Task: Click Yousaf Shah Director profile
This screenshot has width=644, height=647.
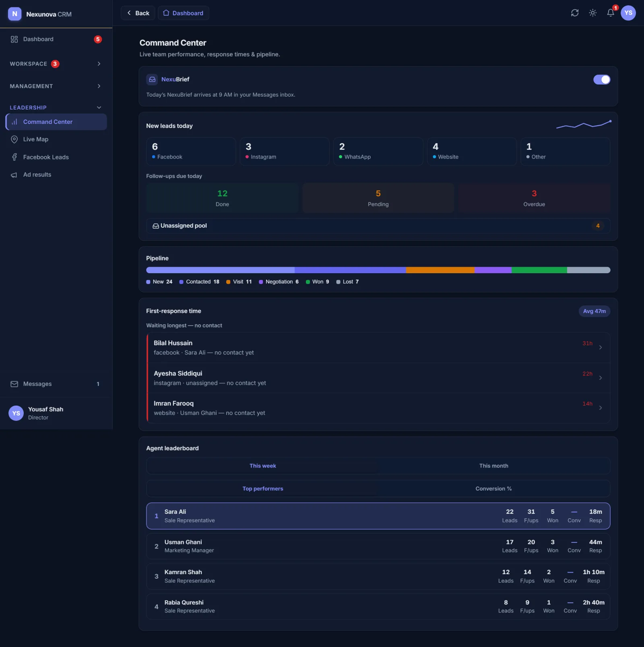Action: (x=56, y=413)
